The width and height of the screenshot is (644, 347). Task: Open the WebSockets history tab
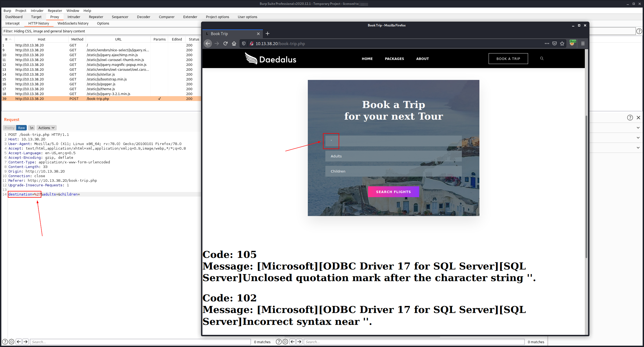(73, 23)
